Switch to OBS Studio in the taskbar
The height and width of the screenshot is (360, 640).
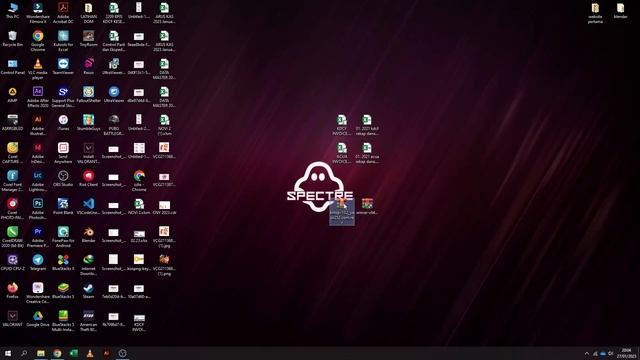point(122,353)
